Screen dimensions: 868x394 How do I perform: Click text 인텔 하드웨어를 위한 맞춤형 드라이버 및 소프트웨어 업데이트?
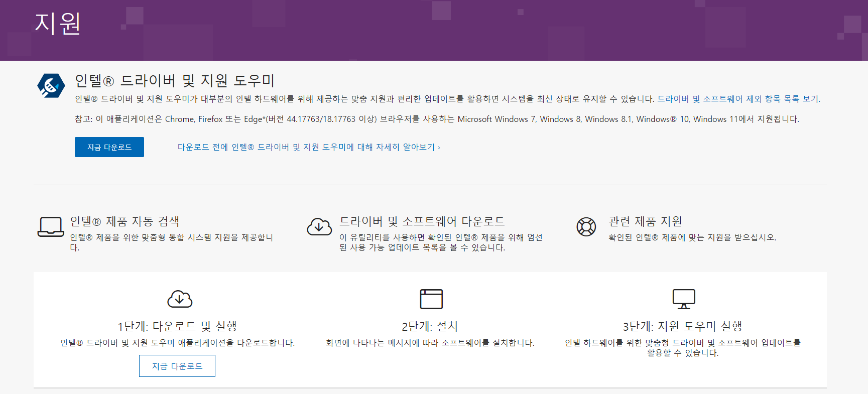[x=683, y=348]
